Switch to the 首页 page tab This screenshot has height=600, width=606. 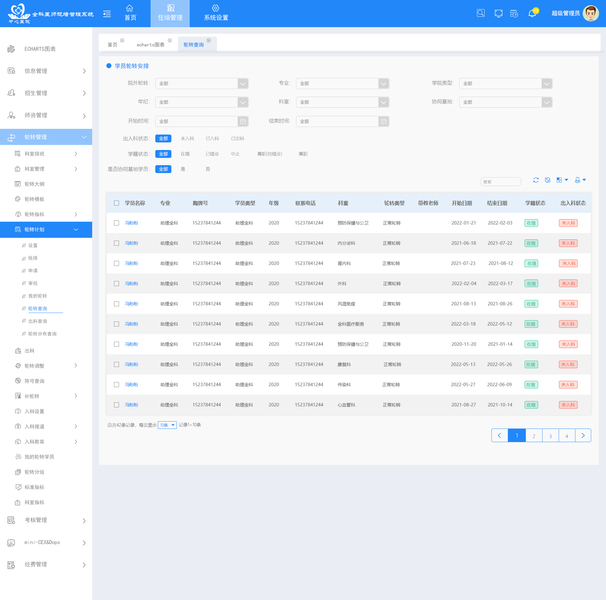[x=112, y=45]
